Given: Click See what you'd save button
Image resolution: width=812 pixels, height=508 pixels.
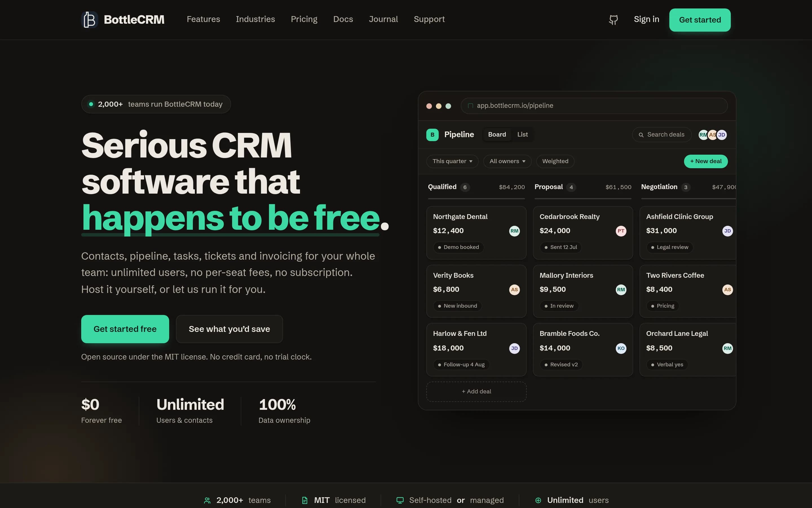Looking at the screenshot, I should 230,329.
